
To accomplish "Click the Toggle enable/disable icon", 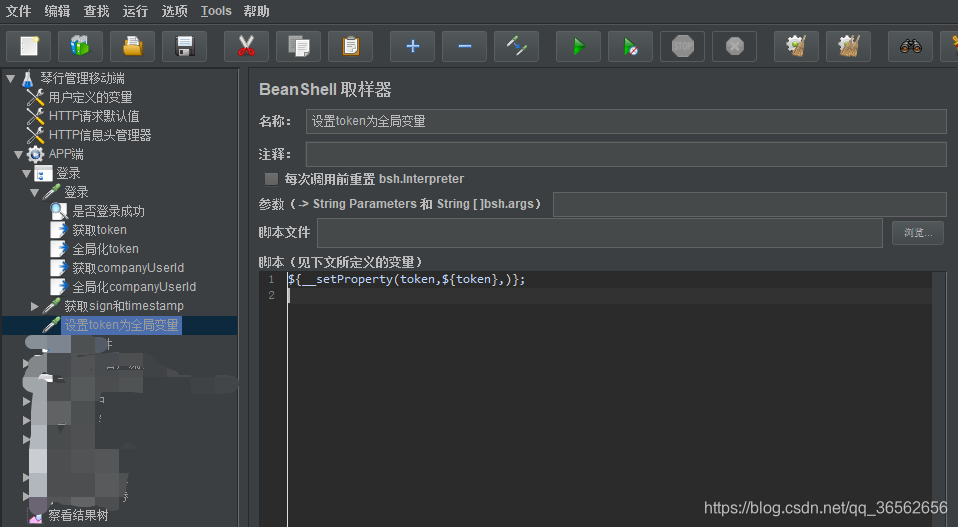I will pos(516,46).
